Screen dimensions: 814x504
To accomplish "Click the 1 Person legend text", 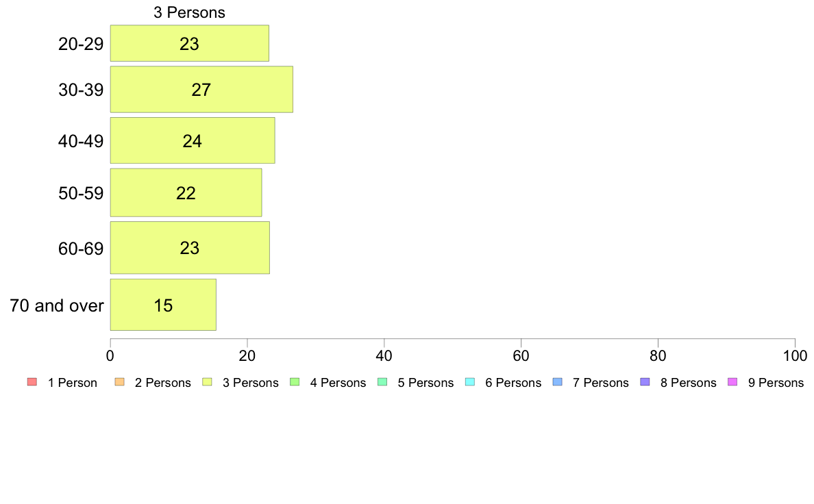I will tap(72, 383).
